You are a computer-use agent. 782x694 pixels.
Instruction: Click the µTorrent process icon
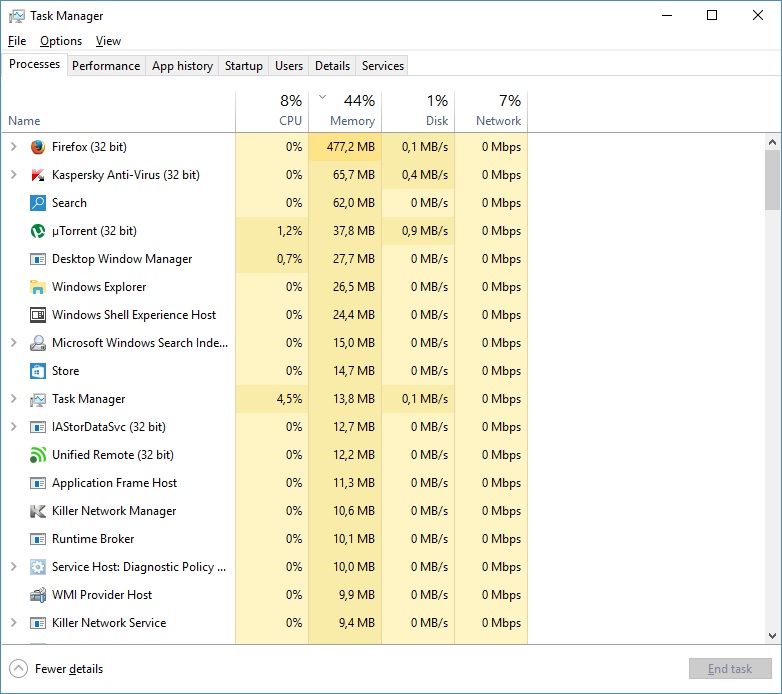pos(38,231)
